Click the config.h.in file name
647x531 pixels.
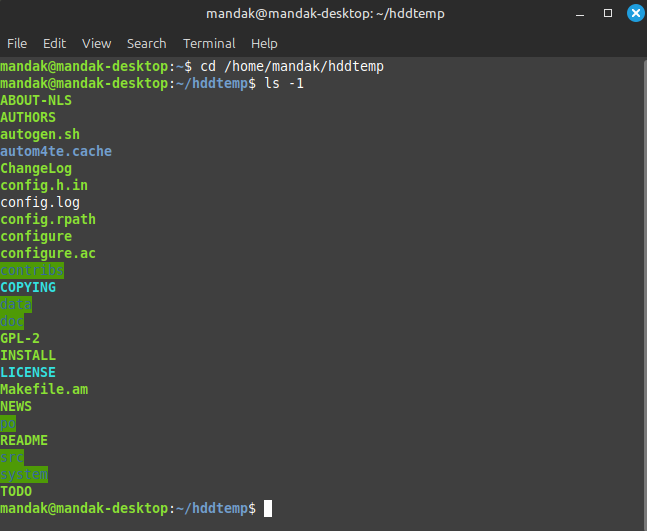click(x=44, y=185)
